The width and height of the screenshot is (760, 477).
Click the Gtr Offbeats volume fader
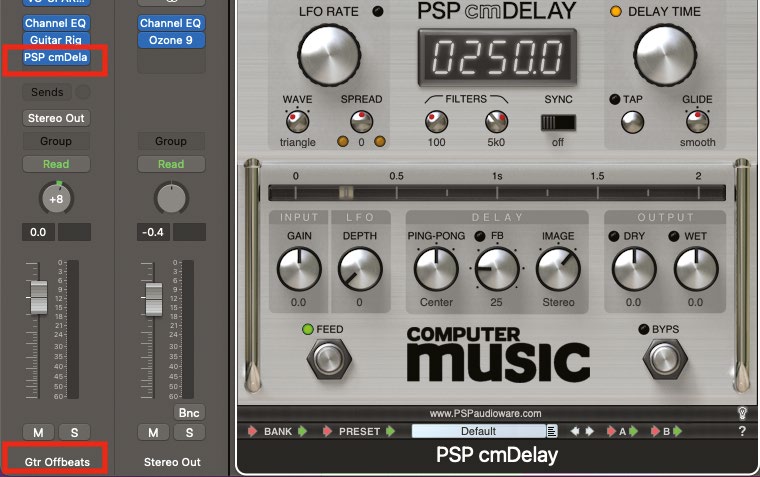(x=38, y=295)
